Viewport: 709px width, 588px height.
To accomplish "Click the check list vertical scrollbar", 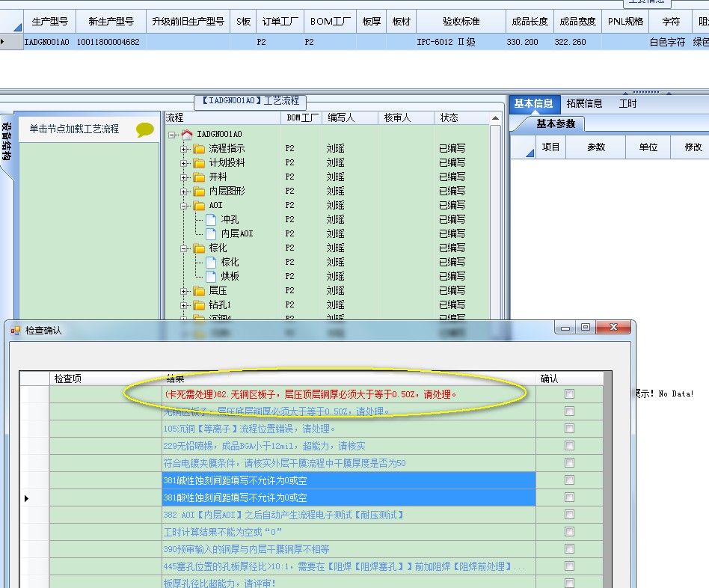I will click(x=608, y=480).
